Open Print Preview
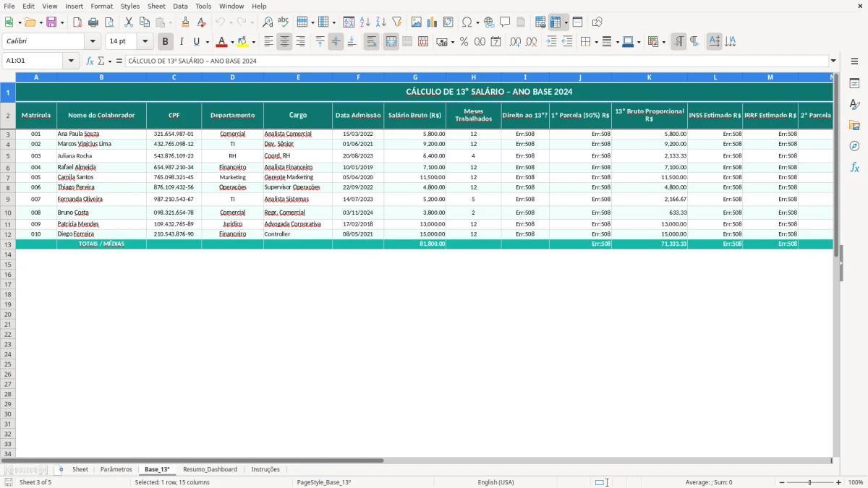Viewport: 868px width, 488px height. click(x=109, y=22)
